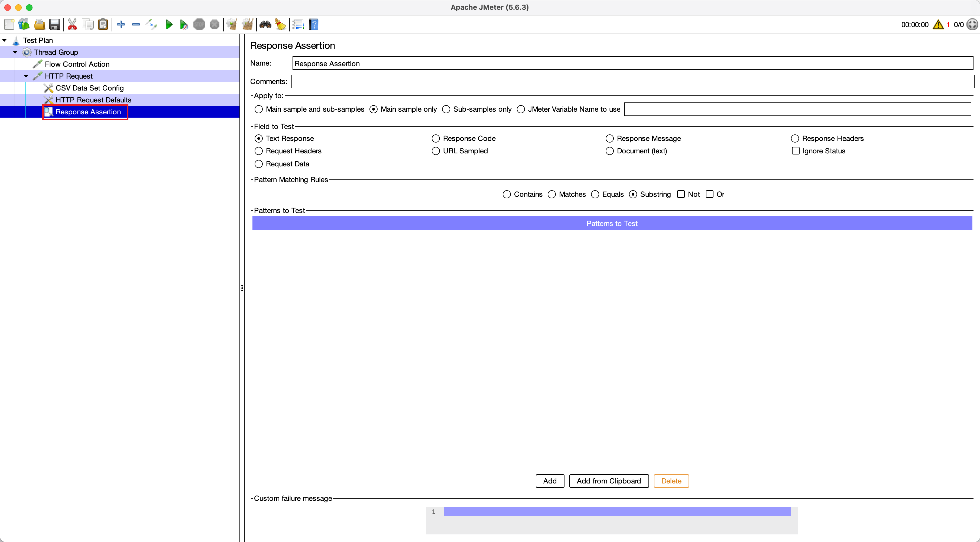Select Flow Control Action in tree

click(x=77, y=64)
